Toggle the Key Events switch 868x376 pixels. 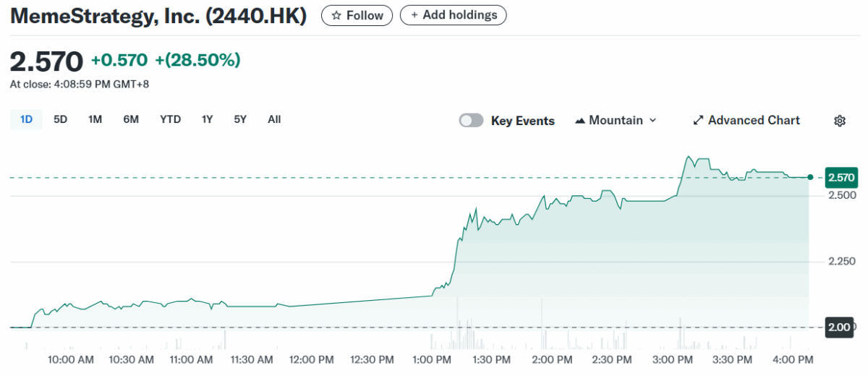click(x=471, y=121)
